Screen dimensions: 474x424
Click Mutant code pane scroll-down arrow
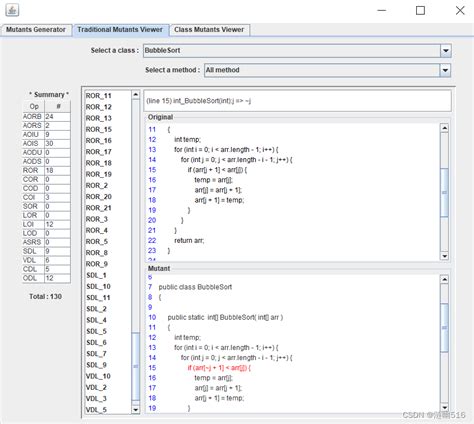pyautogui.click(x=444, y=407)
